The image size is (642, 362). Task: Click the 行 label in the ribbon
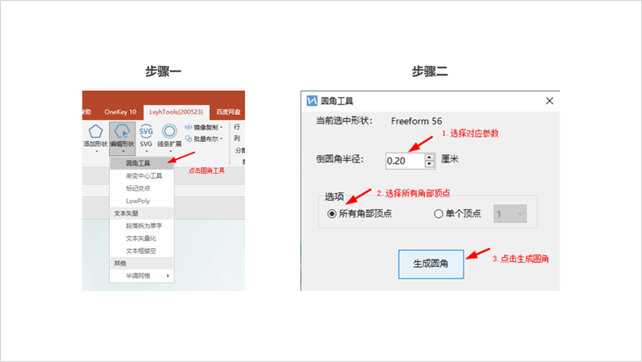[237, 127]
